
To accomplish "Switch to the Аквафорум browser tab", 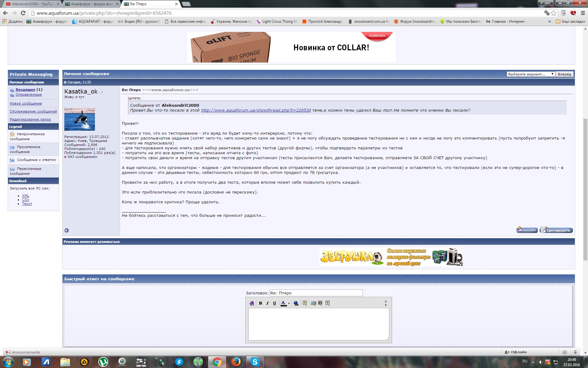I will click(x=90, y=4).
